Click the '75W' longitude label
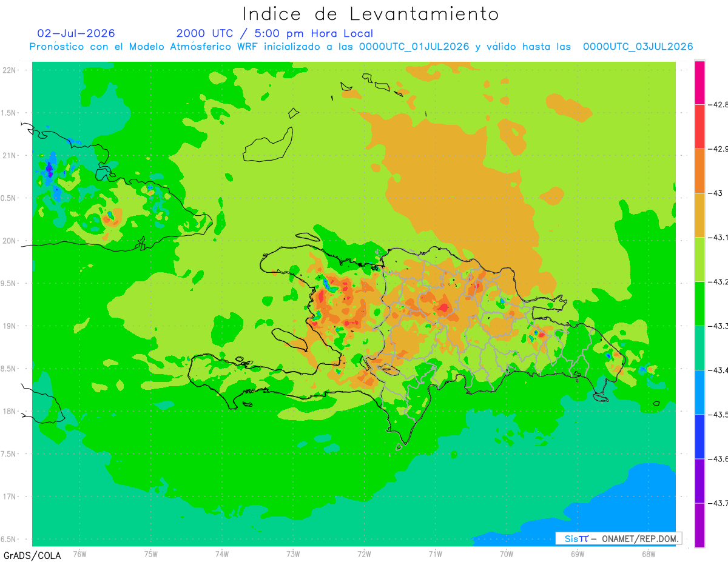The height and width of the screenshot is (562, 728). tap(151, 554)
